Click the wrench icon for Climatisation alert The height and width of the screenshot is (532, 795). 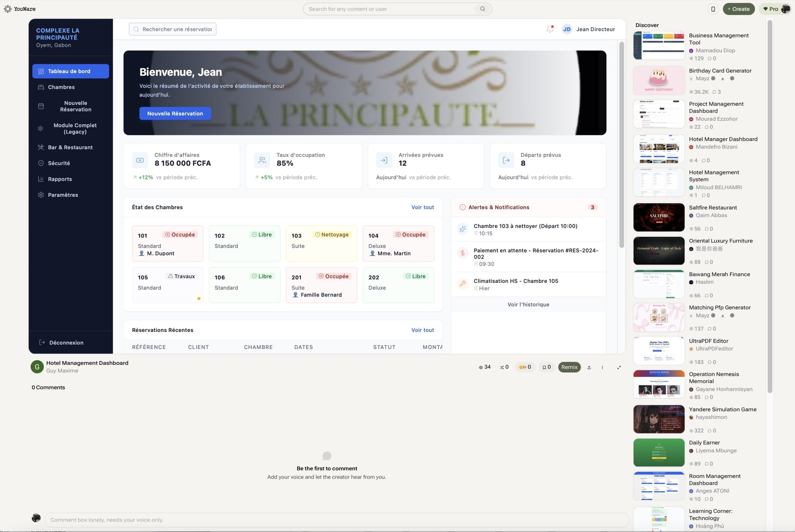[462, 284]
